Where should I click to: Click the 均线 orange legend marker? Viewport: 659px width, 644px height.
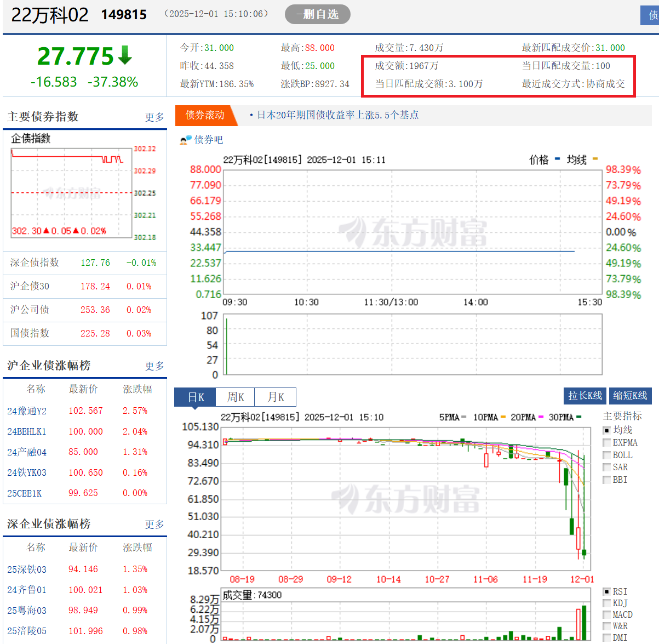[x=595, y=159]
